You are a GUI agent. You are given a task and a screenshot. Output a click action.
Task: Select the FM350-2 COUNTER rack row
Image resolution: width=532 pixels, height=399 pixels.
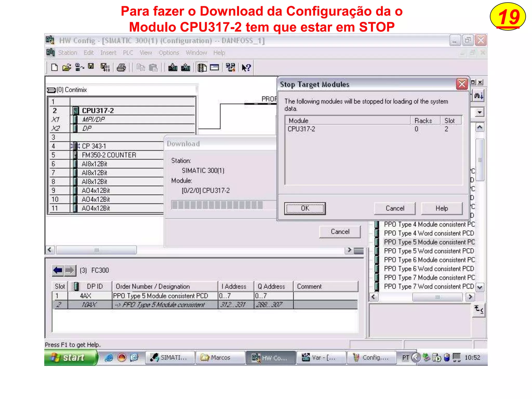(x=107, y=155)
